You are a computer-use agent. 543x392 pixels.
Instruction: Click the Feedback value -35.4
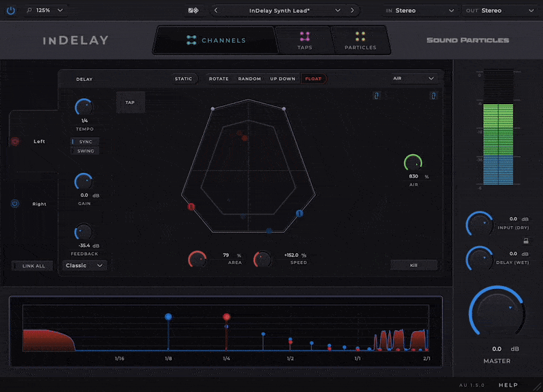[84, 246]
